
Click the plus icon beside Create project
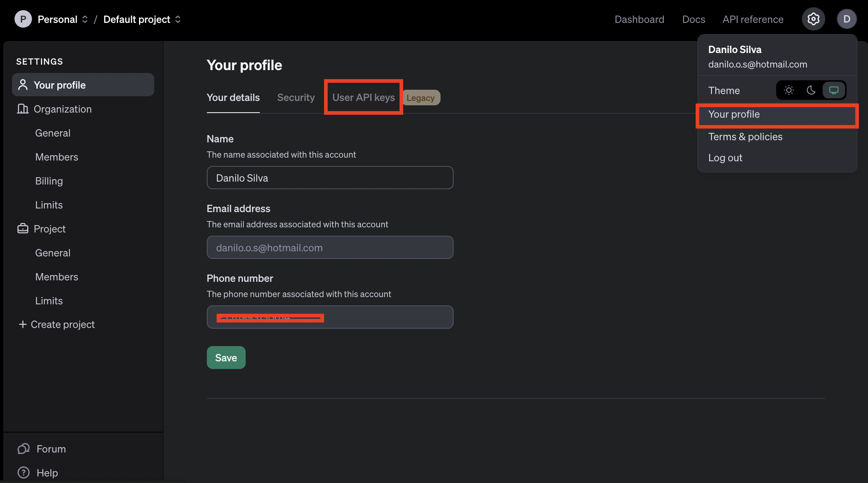click(x=22, y=324)
